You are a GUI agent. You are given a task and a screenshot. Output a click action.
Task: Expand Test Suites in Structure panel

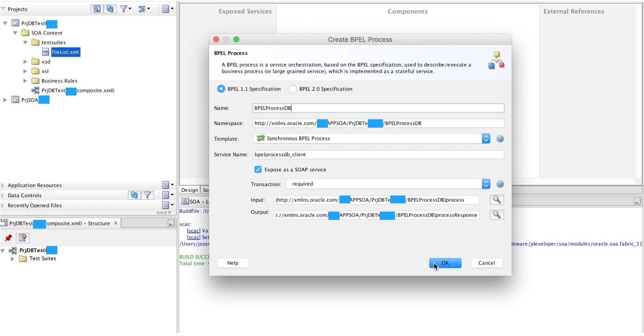click(x=13, y=258)
